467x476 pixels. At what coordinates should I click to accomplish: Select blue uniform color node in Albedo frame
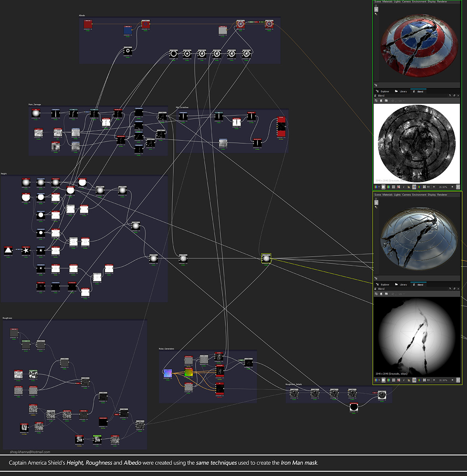pos(128,31)
